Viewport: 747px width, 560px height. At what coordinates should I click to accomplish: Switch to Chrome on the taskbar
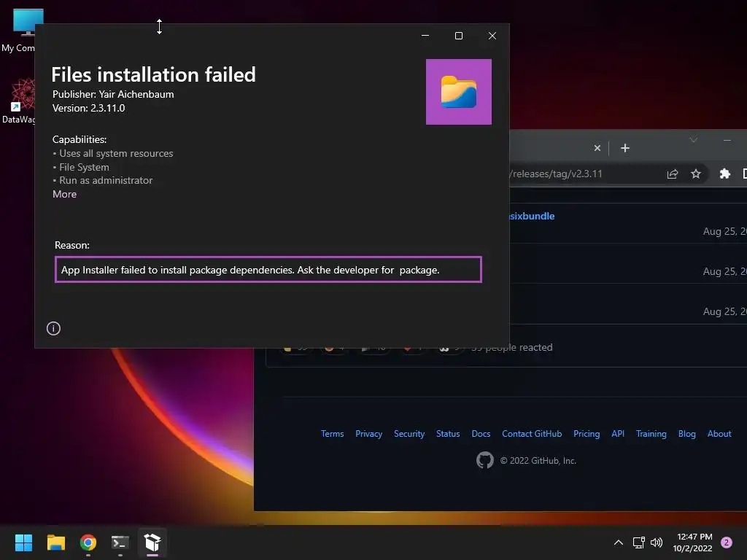tap(88, 542)
